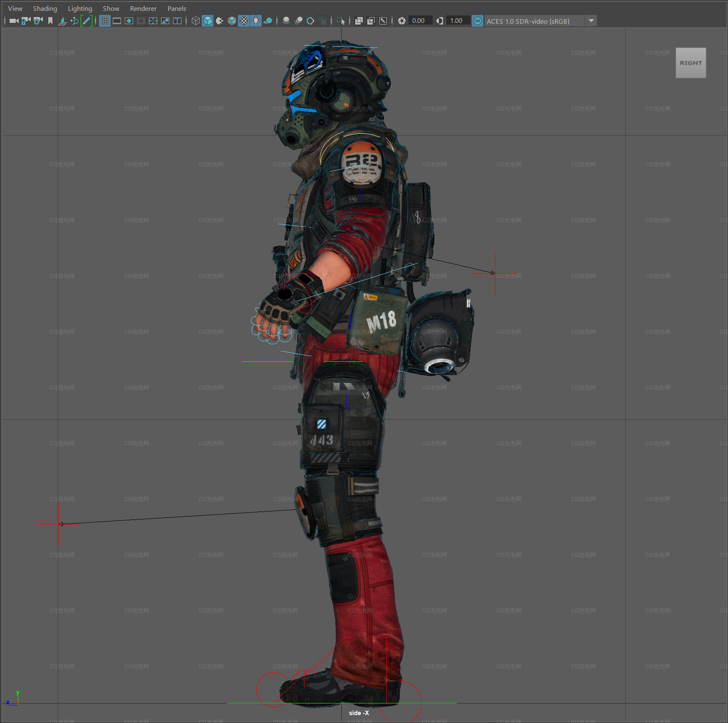Toggle the Motion Blur icon
Image resolution: width=728 pixels, height=723 pixels.
pos(298,21)
